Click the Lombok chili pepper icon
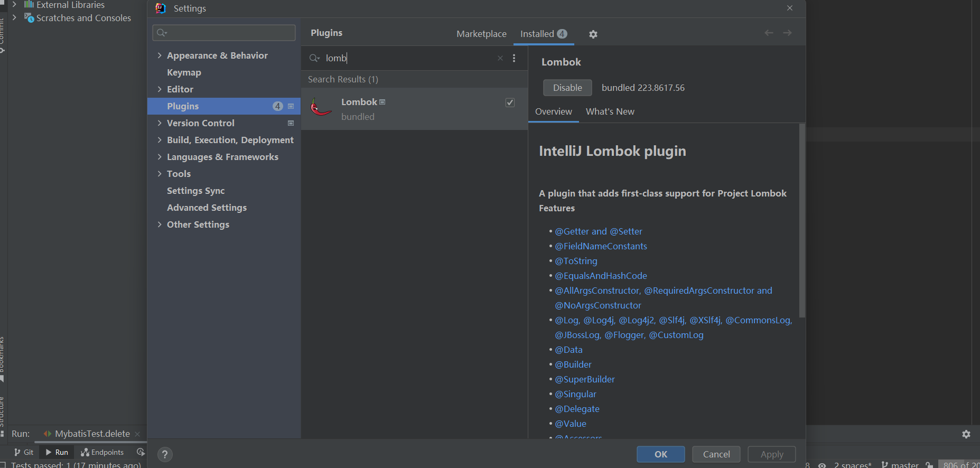 [x=321, y=107]
